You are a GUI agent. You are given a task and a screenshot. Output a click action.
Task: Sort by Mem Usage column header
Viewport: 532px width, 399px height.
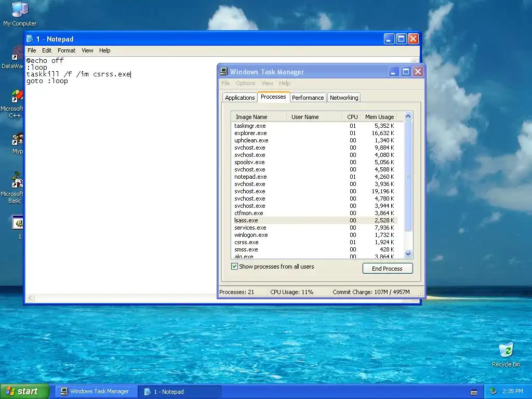[x=379, y=117]
